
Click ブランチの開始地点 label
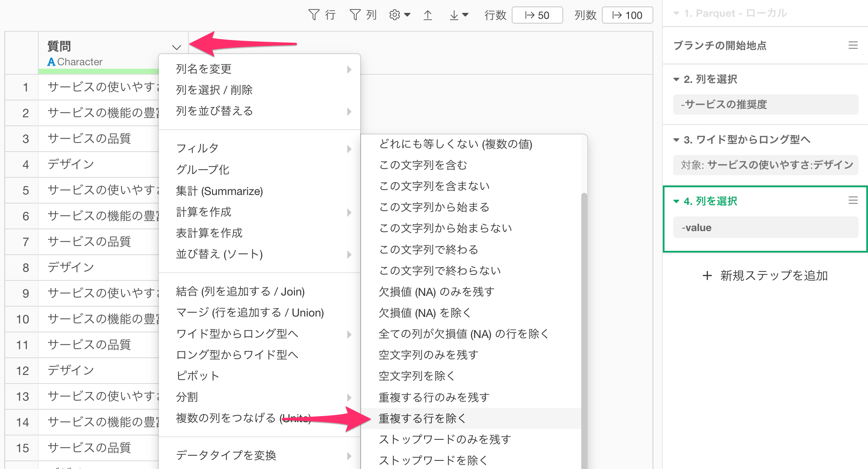720,46
